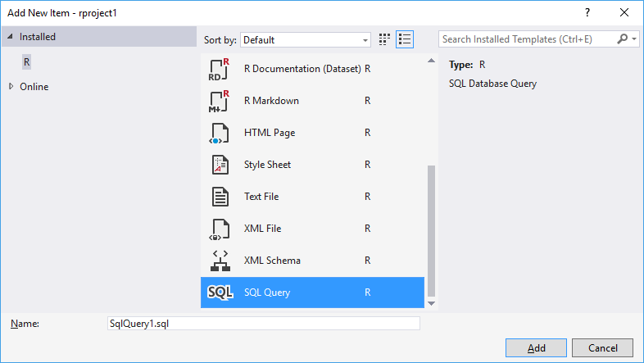Choose the Style Sheet file icon
The width and height of the screenshot is (644, 363).
click(220, 165)
